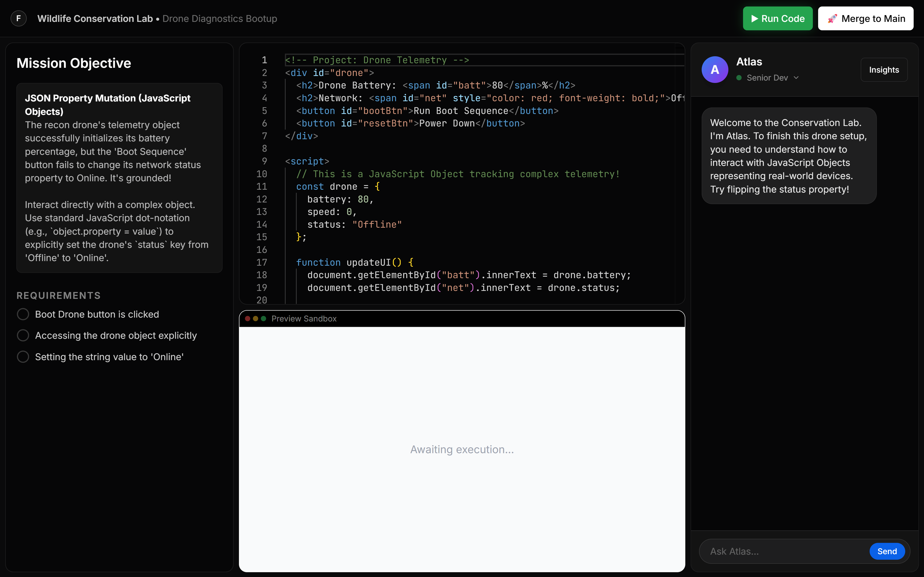
Task: Click the chevron next to Senior Dev
Action: (x=796, y=78)
